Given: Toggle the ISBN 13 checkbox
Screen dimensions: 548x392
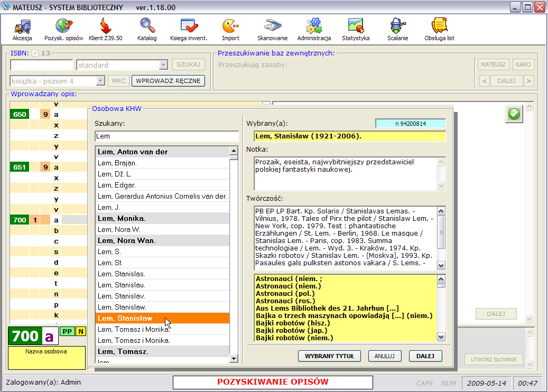Looking at the screenshot, I should (x=35, y=53).
